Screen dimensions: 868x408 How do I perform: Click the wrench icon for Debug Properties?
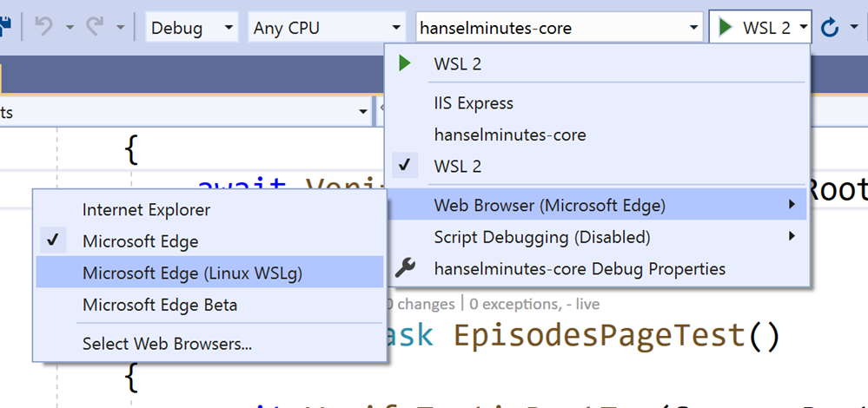pos(405,269)
